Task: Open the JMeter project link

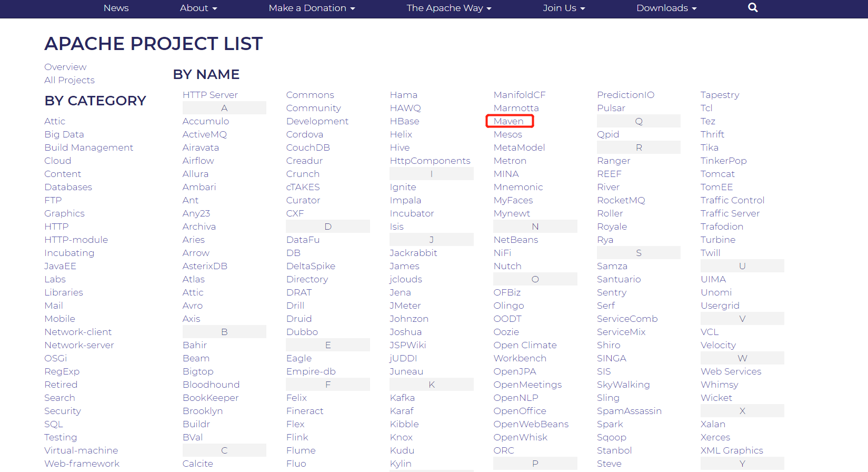Action: [x=405, y=306]
